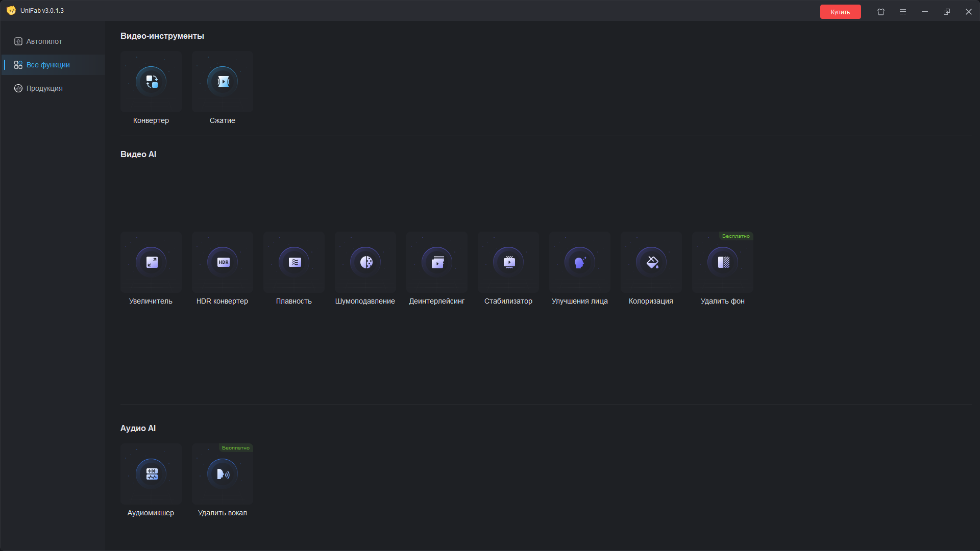
Task: Open the Конвертер video tool
Action: (151, 82)
